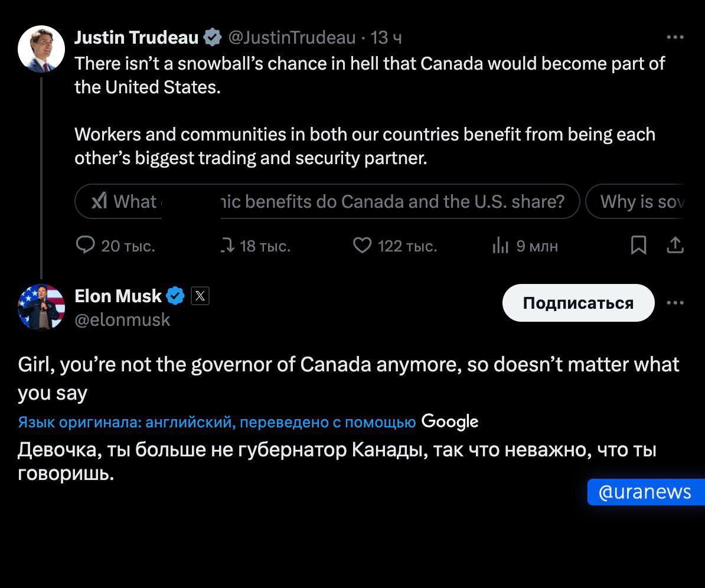Click the reply icon under Trudeau's post
Image resolution: width=705 pixels, height=588 pixels.
86,245
